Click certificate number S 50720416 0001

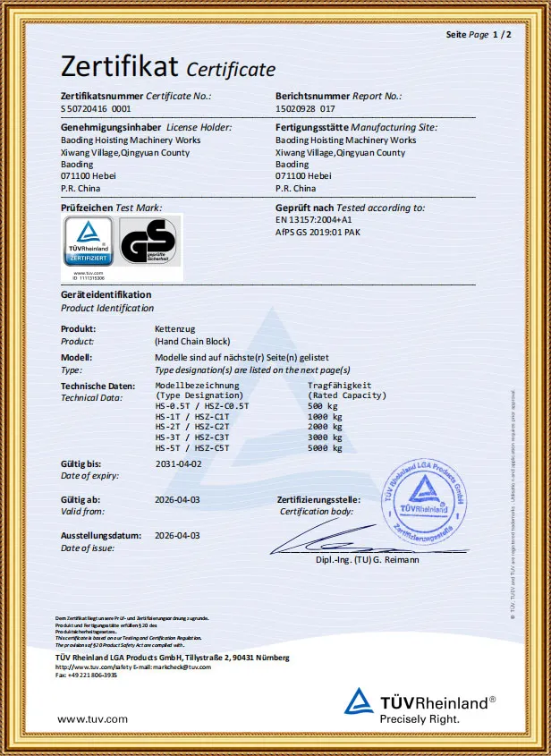(96, 108)
